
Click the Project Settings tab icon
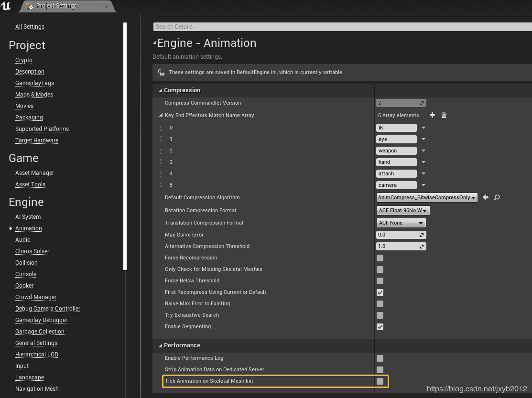click(x=30, y=6)
